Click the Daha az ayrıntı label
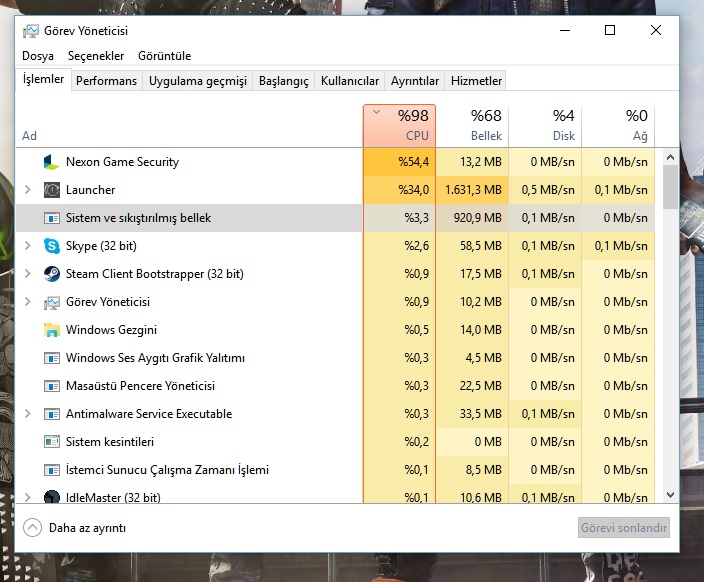704x582 pixels. tap(87, 528)
